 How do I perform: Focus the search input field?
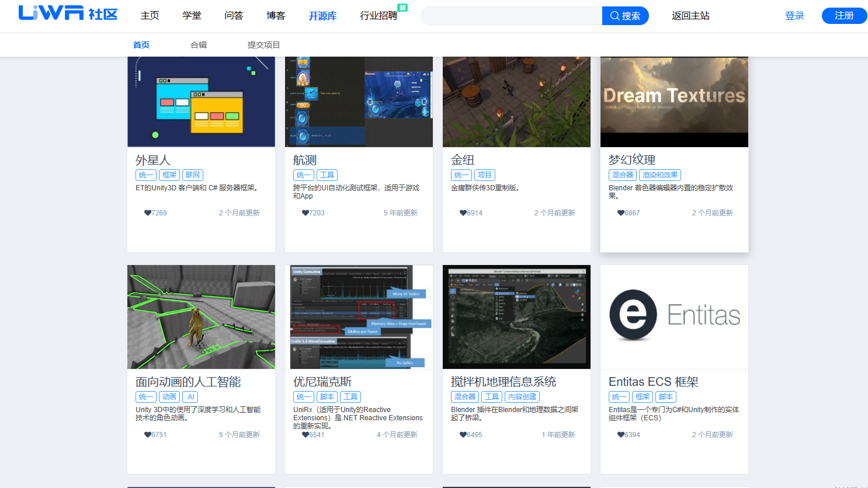(x=512, y=16)
